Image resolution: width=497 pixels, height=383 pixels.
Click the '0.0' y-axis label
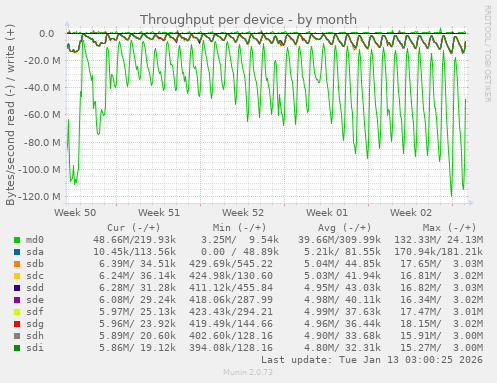(47, 34)
